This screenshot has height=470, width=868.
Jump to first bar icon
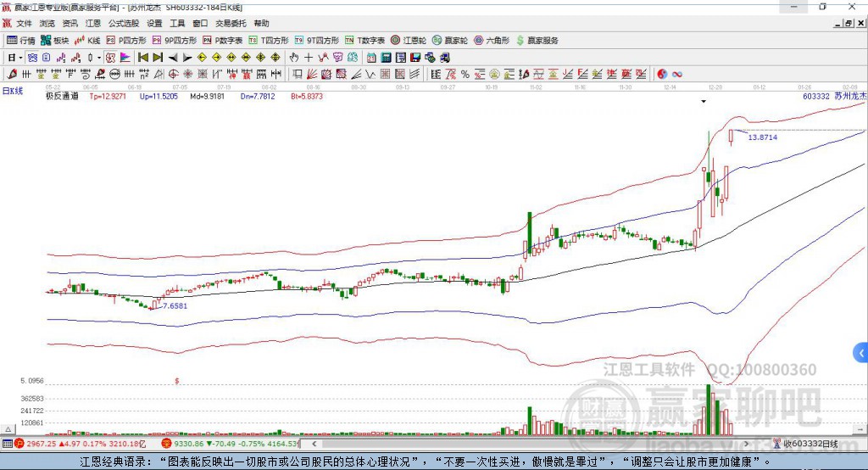143,58
